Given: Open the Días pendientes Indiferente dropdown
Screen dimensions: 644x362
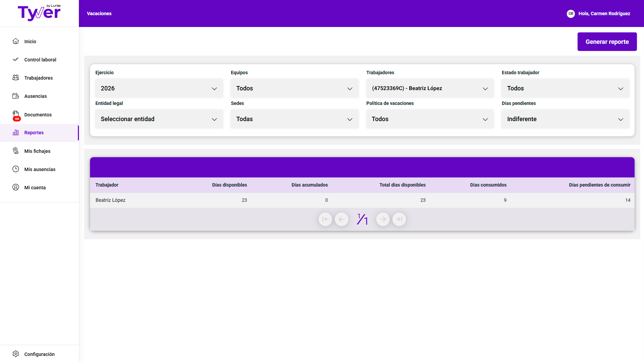Looking at the screenshot, I should pos(565,119).
